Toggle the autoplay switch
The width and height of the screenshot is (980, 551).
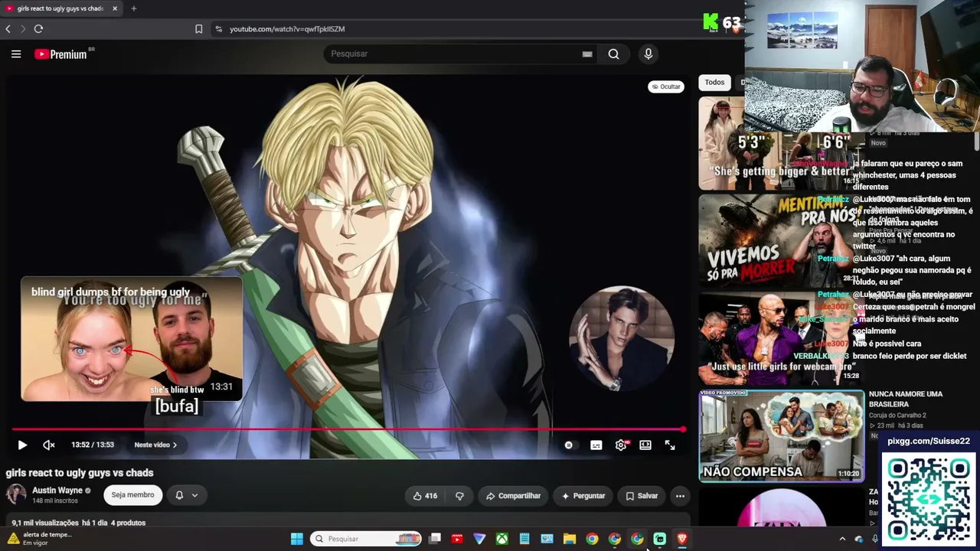[x=568, y=445]
